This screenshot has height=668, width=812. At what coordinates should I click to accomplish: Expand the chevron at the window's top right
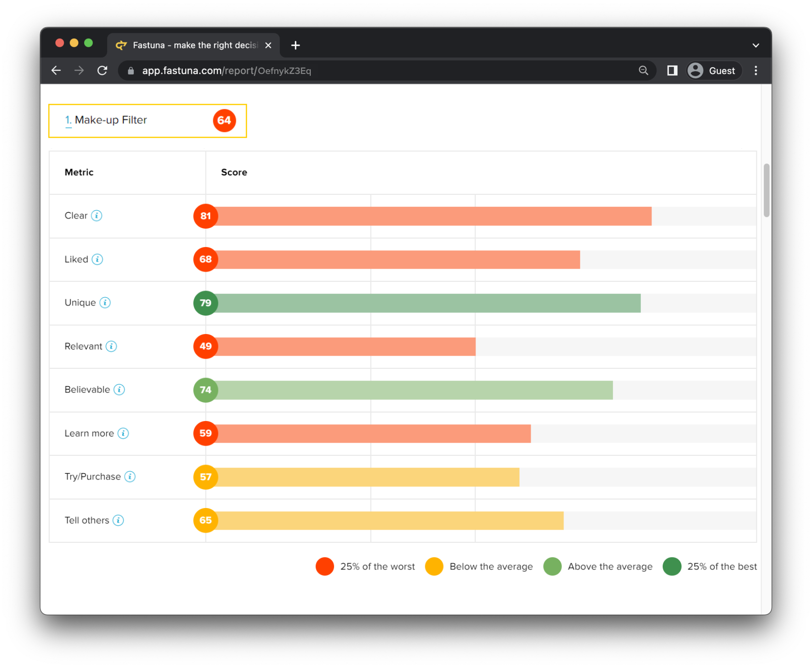click(x=755, y=45)
